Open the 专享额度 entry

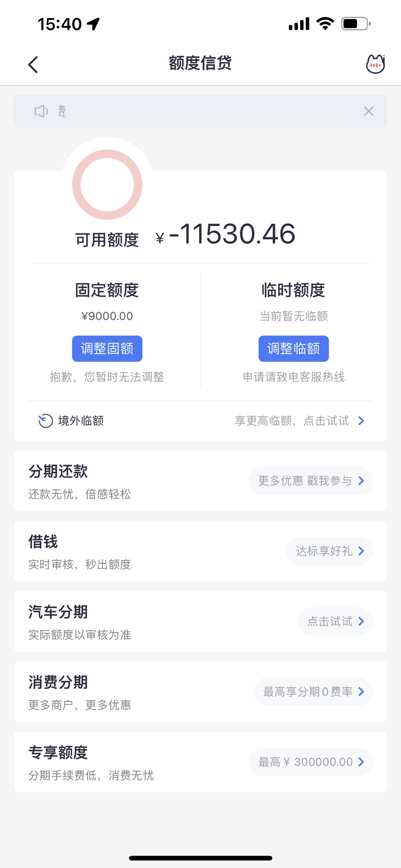tap(200, 762)
